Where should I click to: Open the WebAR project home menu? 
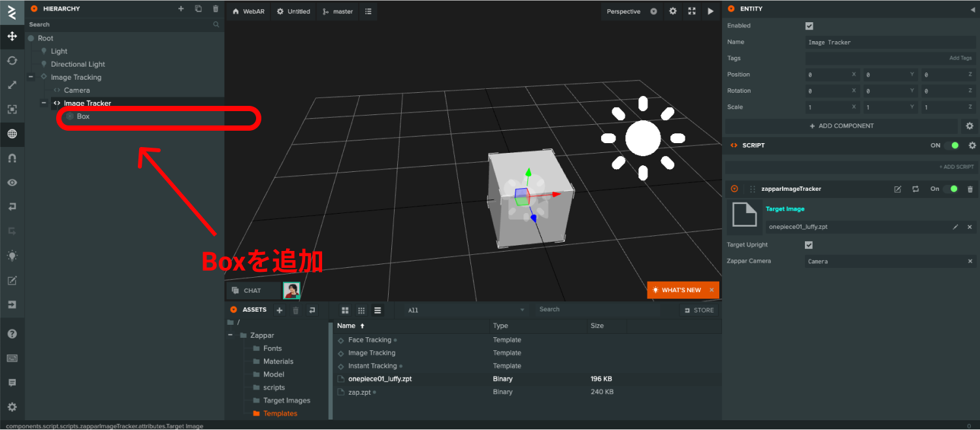pyautogui.click(x=248, y=11)
